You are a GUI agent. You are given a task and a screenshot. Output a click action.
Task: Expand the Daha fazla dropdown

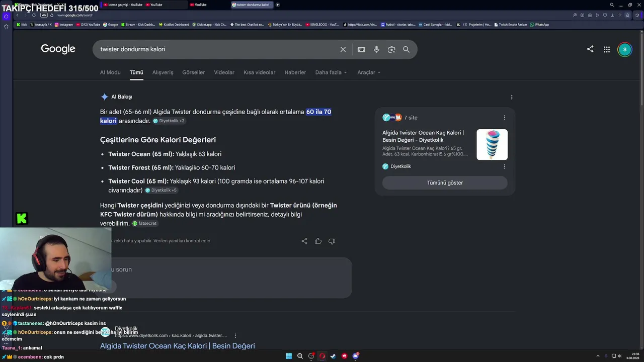(x=331, y=72)
